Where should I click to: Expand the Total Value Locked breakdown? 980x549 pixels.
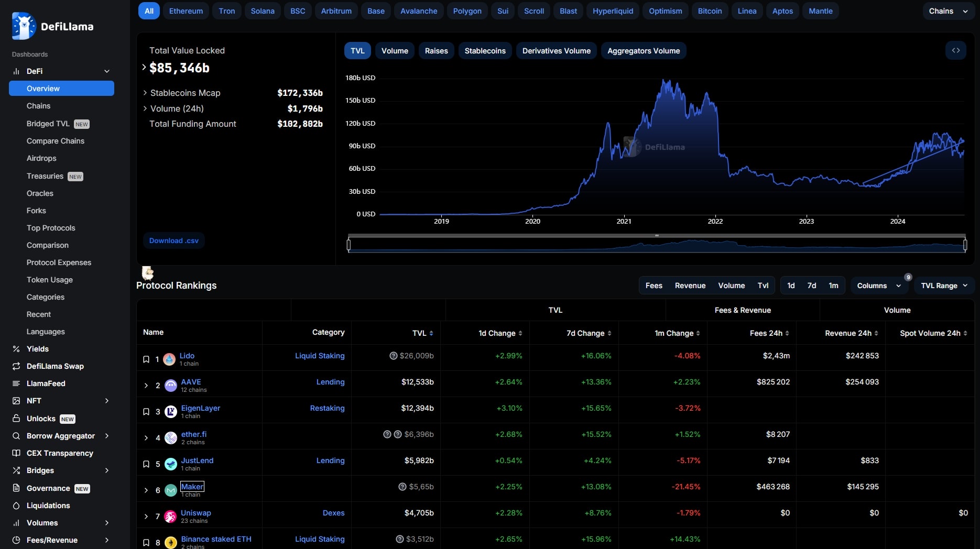pyautogui.click(x=144, y=67)
